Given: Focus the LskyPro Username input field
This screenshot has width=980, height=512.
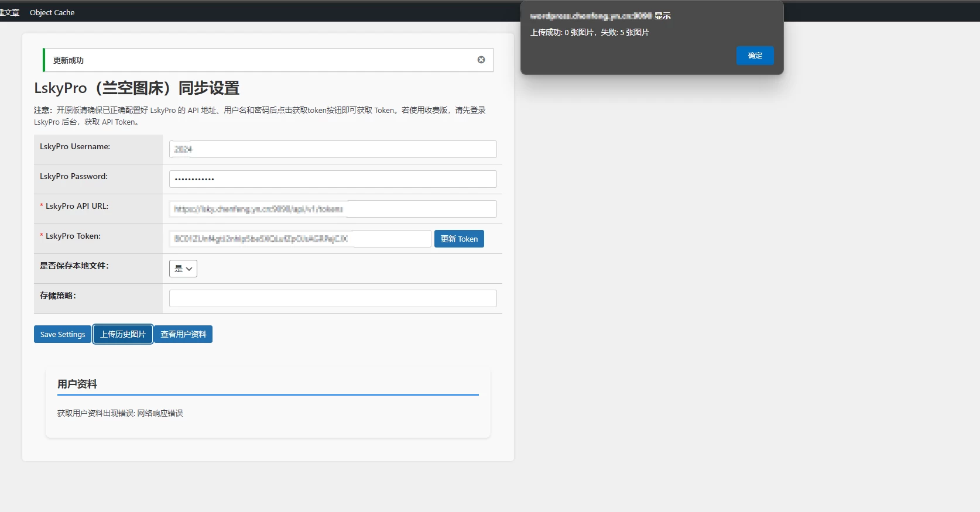Looking at the screenshot, I should [333, 149].
